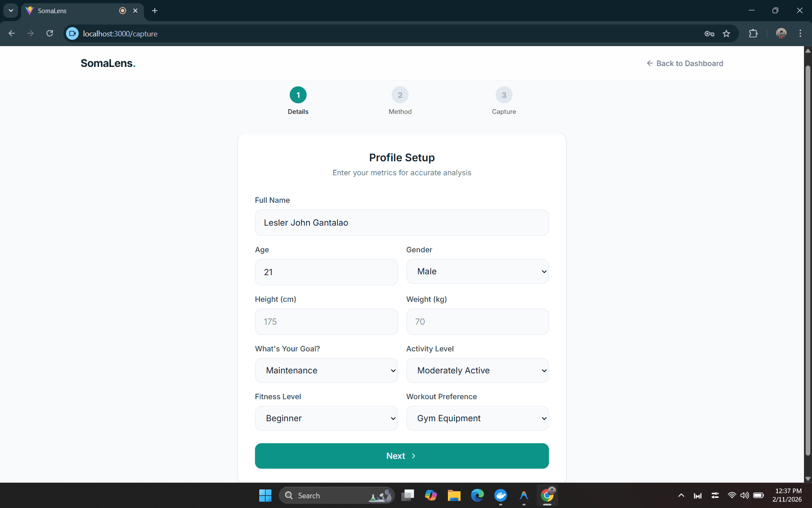Open the Windows Start menu

[265, 495]
